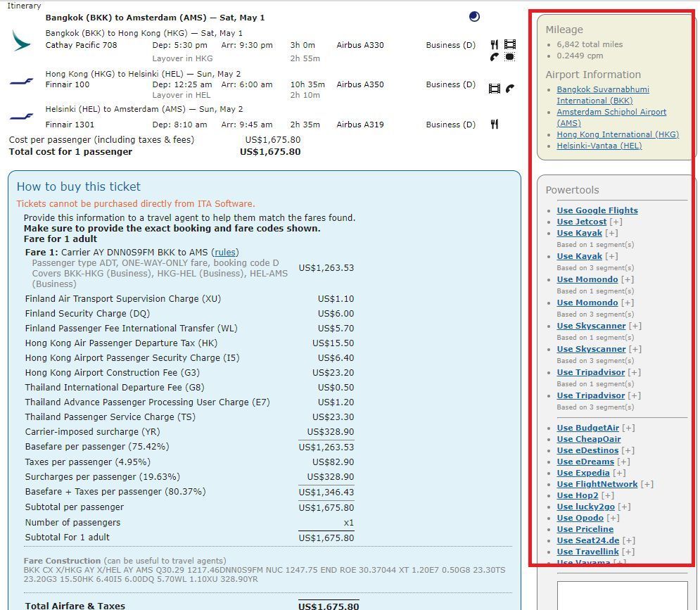
Task: Click Use lucky2go link
Action: pos(586,507)
